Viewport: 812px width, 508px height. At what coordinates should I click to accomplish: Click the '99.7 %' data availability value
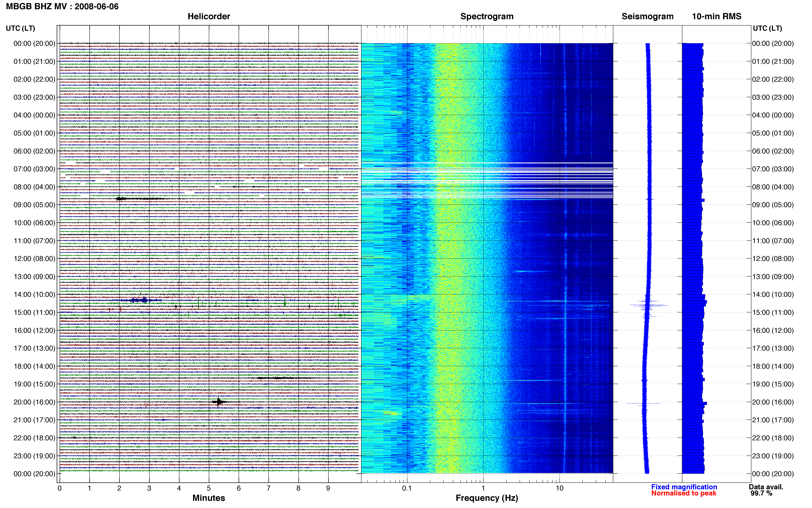click(x=761, y=493)
